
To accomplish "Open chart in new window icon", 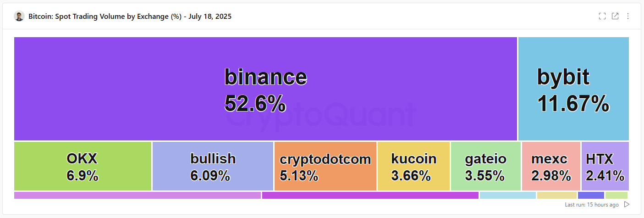I will (x=615, y=16).
